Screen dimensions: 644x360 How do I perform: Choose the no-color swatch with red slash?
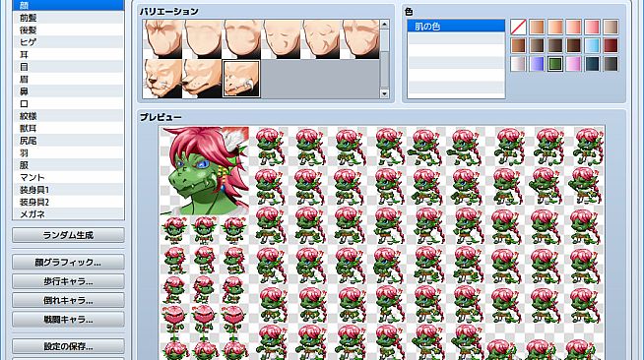(x=518, y=28)
